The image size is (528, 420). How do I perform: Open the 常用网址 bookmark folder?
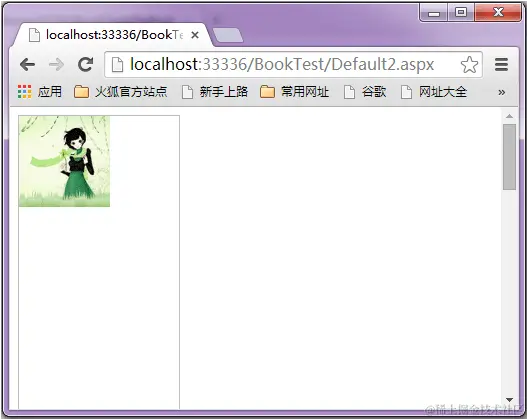coord(294,92)
